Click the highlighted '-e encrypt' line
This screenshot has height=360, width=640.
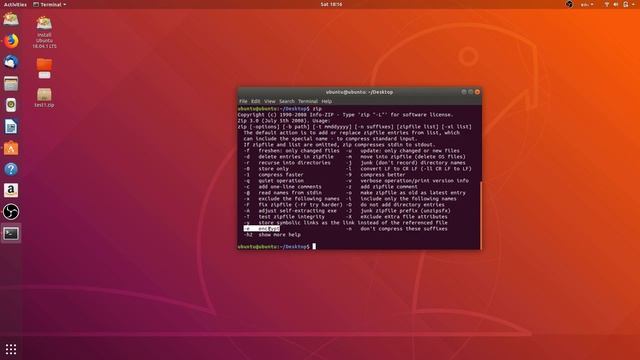tap(262, 229)
